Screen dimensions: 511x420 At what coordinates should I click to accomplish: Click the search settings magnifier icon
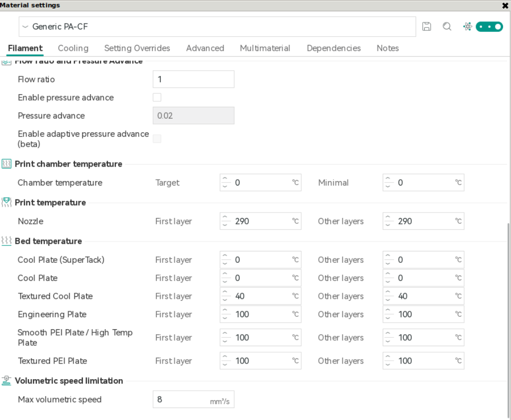point(447,26)
